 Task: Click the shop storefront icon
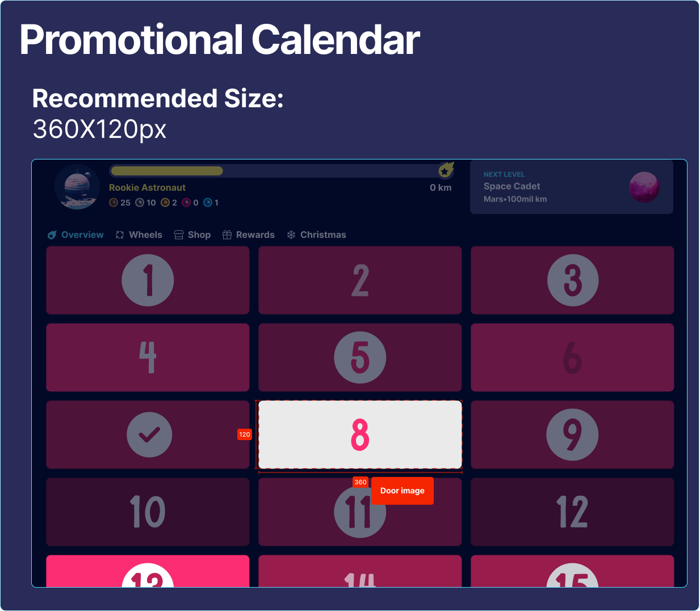pos(179,235)
